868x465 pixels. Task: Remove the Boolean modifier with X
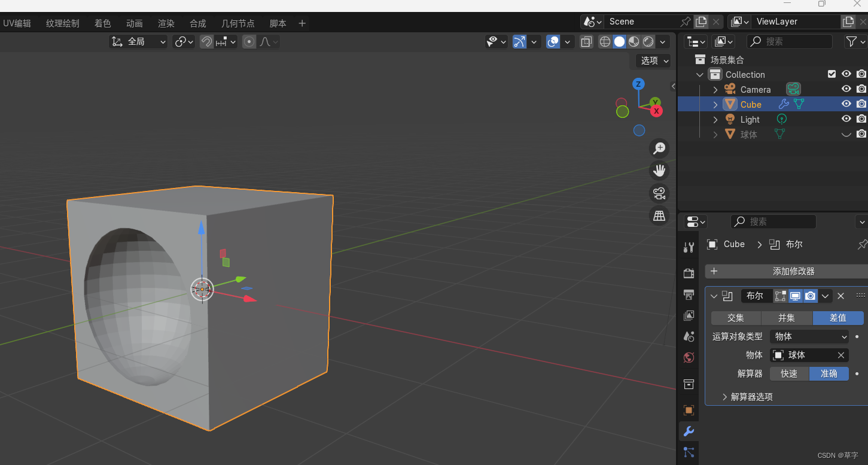840,296
